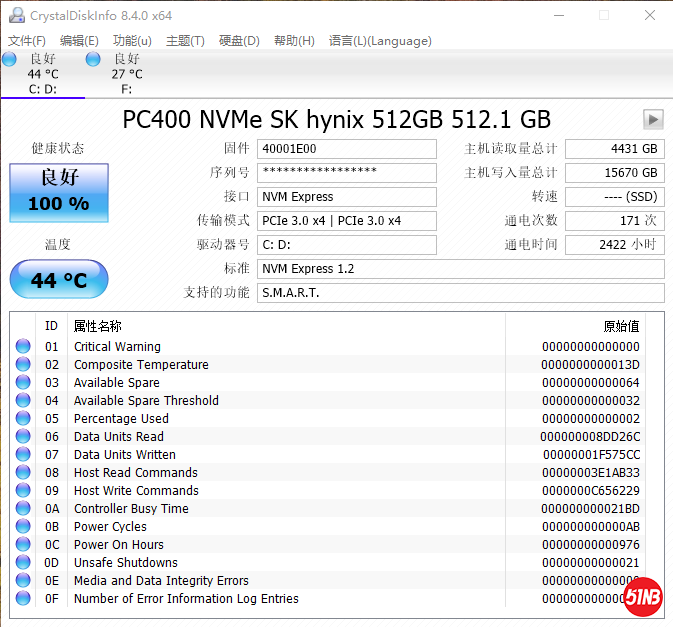Click status orb beside Critical Warning
The image size is (673, 627).
tap(23, 347)
